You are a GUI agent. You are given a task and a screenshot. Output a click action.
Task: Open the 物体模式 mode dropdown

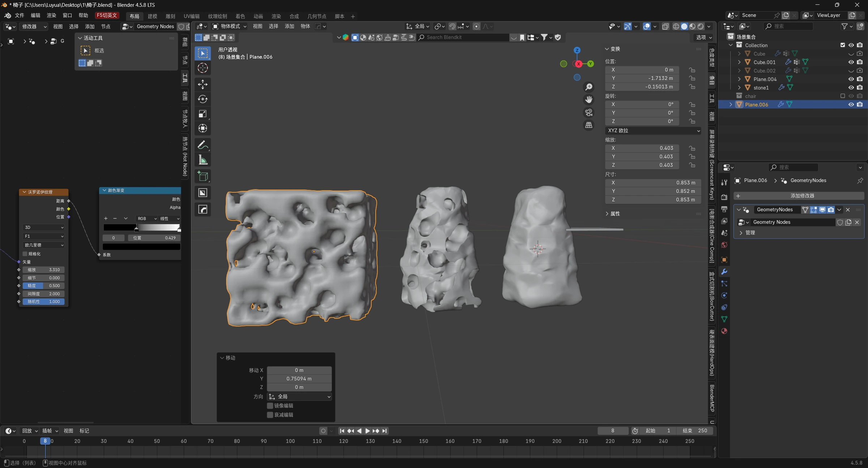click(x=229, y=26)
